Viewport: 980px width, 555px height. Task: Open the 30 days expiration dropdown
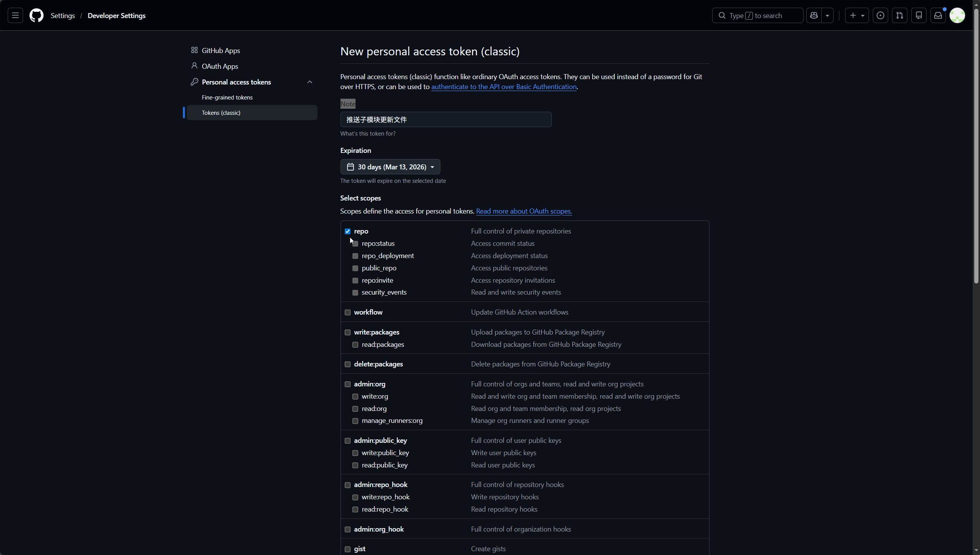pyautogui.click(x=390, y=167)
